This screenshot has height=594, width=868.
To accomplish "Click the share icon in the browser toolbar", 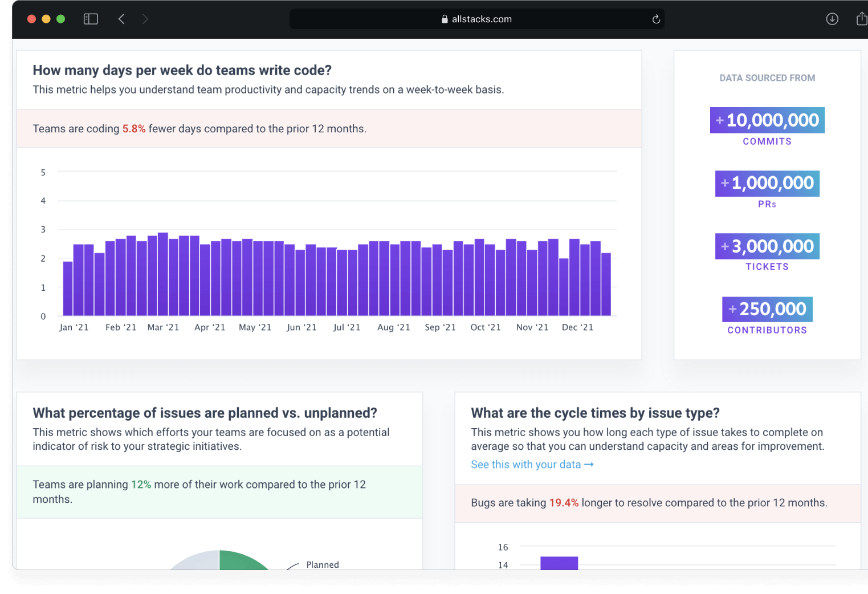I will (861, 18).
